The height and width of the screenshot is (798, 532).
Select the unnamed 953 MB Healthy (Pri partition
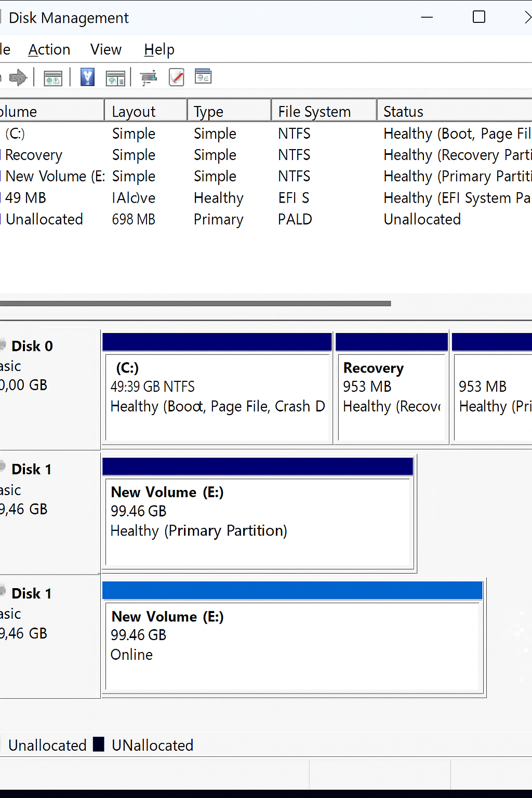click(492, 389)
